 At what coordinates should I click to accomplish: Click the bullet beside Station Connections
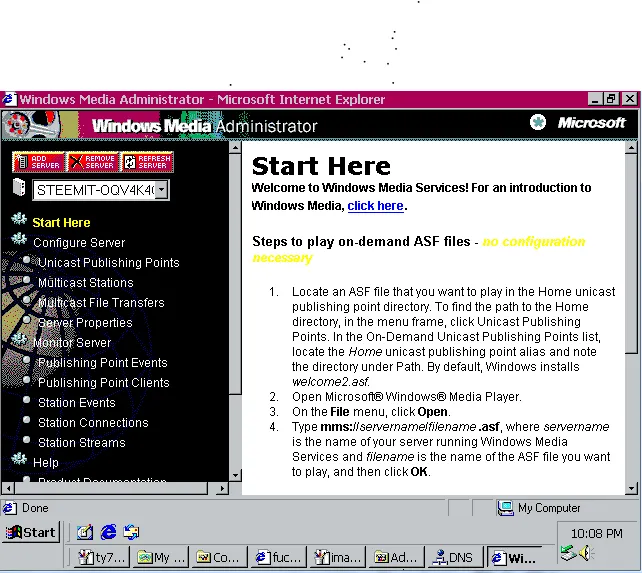coord(27,419)
